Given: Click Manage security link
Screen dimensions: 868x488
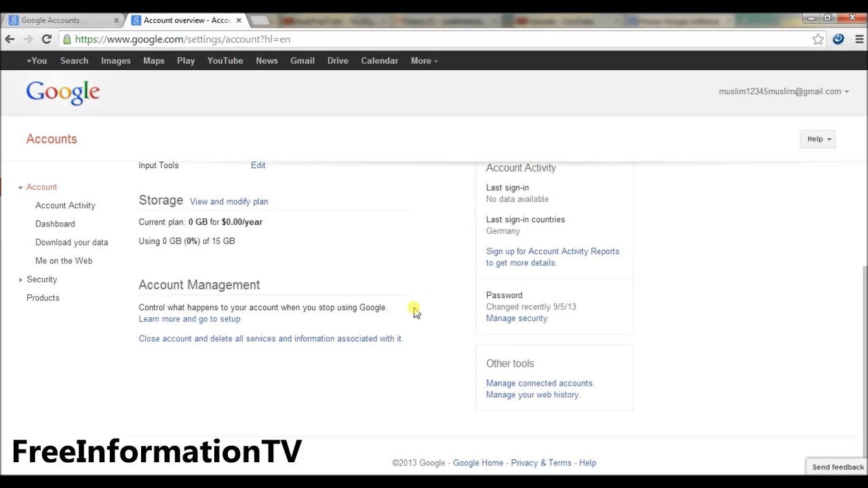Looking at the screenshot, I should pos(517,319).
